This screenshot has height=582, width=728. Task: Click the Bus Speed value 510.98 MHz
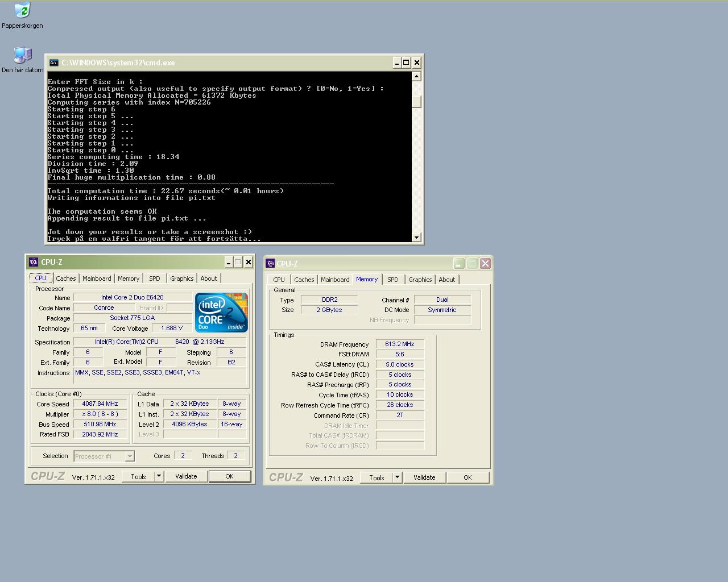tap(100, 424)
